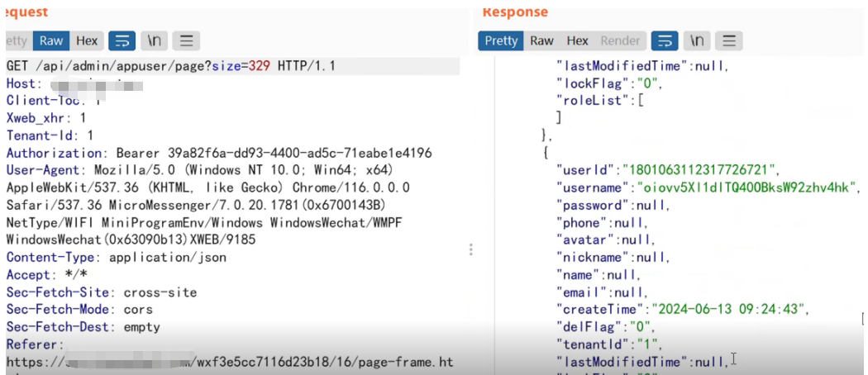Open the Response panel hamburger menu
The width and height of the screenshot is (868, 375).
[x=728, y=40]
